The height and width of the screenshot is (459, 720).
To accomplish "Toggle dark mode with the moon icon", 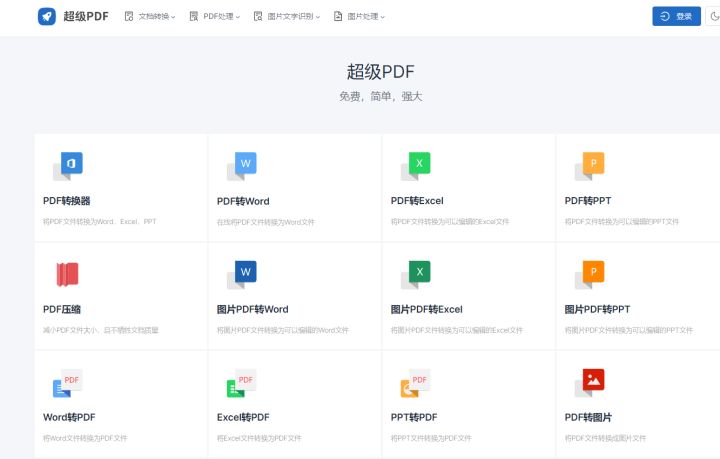I will (x=714, y=17).
